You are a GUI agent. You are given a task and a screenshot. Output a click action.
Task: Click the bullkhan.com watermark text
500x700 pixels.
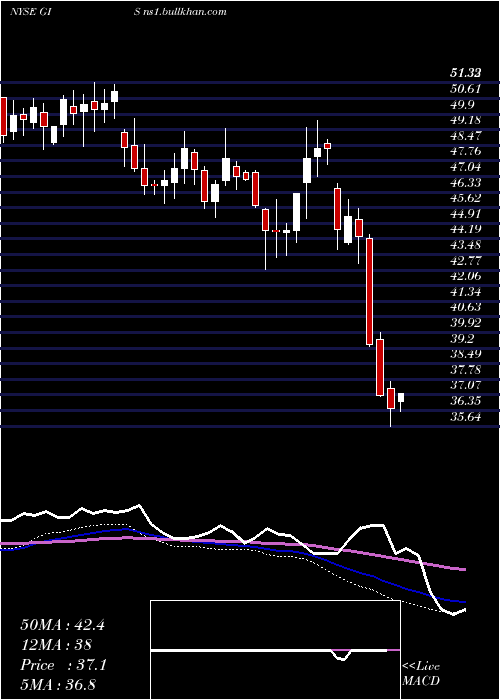click(185, 12)
